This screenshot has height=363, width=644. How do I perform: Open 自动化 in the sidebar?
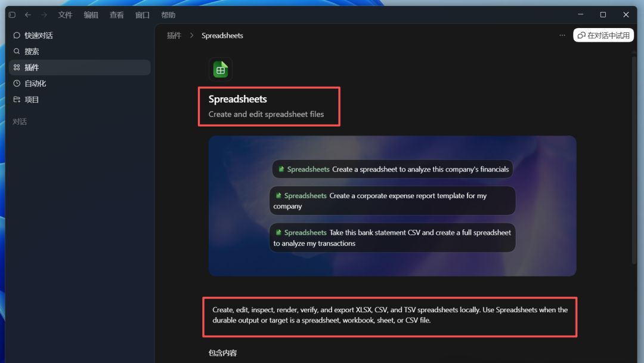click(x=80, y=84)
